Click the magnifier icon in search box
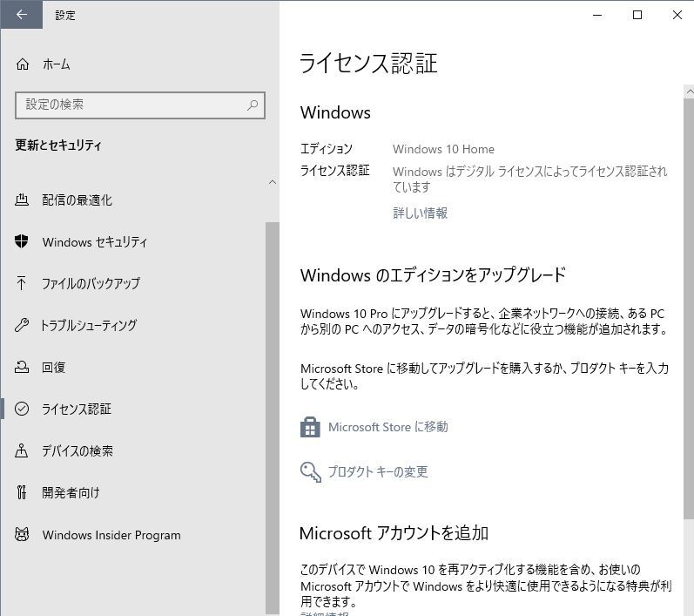Viewport: 694px width, 616px height. 253,105
